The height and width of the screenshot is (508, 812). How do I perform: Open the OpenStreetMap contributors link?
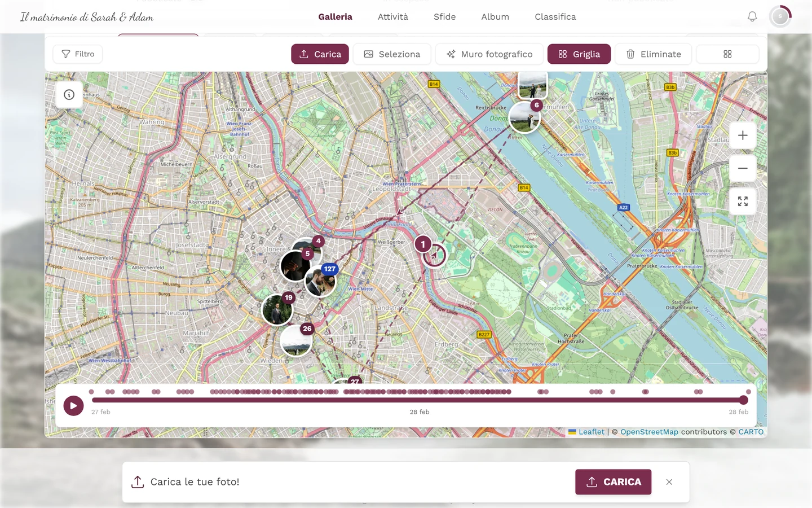[650, 432]
